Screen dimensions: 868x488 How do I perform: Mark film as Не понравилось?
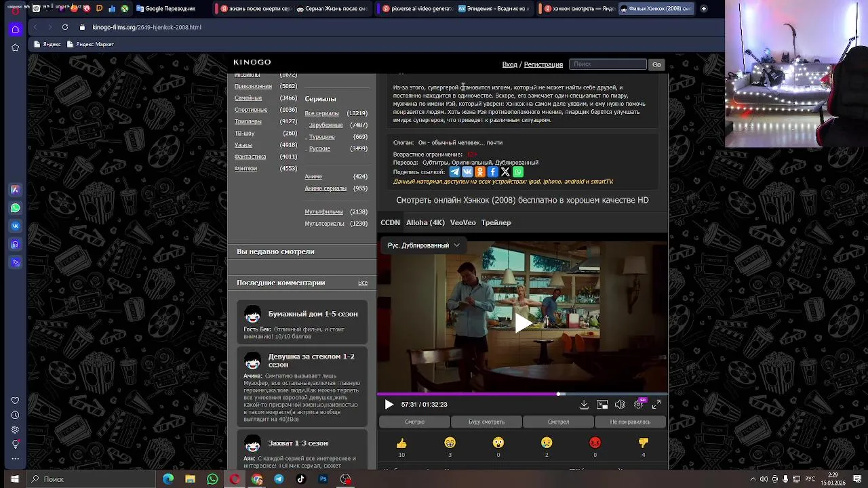click(630, 422)
